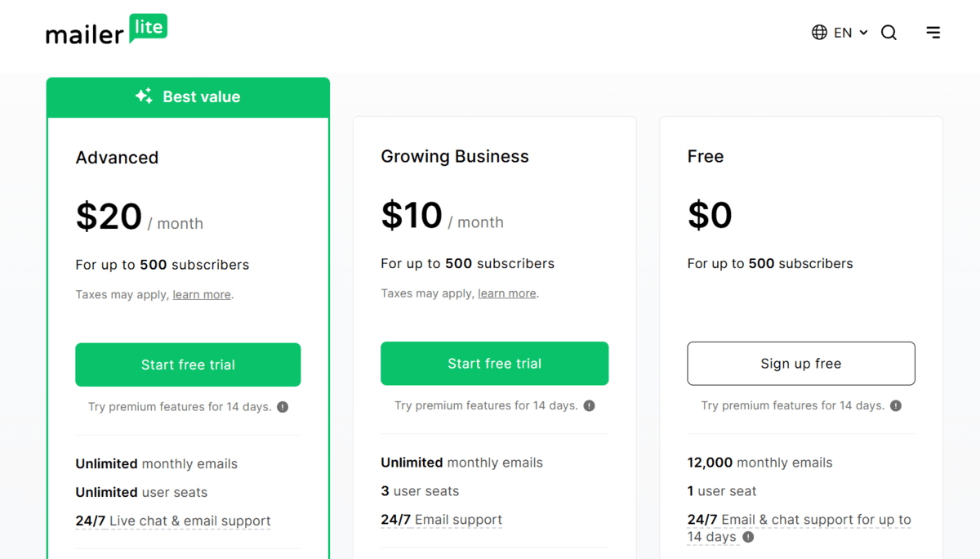Image resolution: width=980 pixels, height=559 pixels.
Task: Open the hamburger navigation menu
Action: 933,32
